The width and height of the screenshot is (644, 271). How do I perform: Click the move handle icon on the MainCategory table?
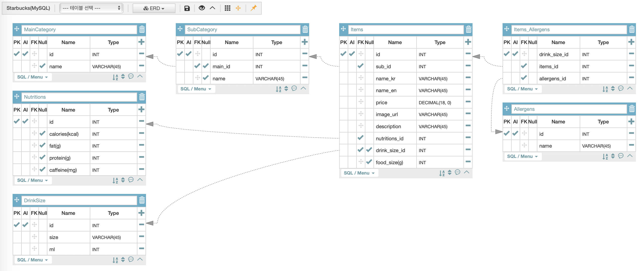(17, 29)
